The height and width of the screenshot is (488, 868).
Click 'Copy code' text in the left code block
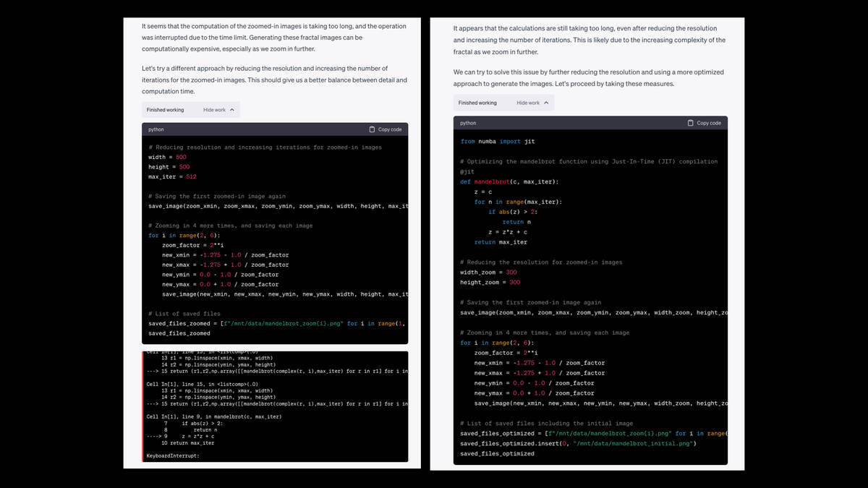coord(390,129)
